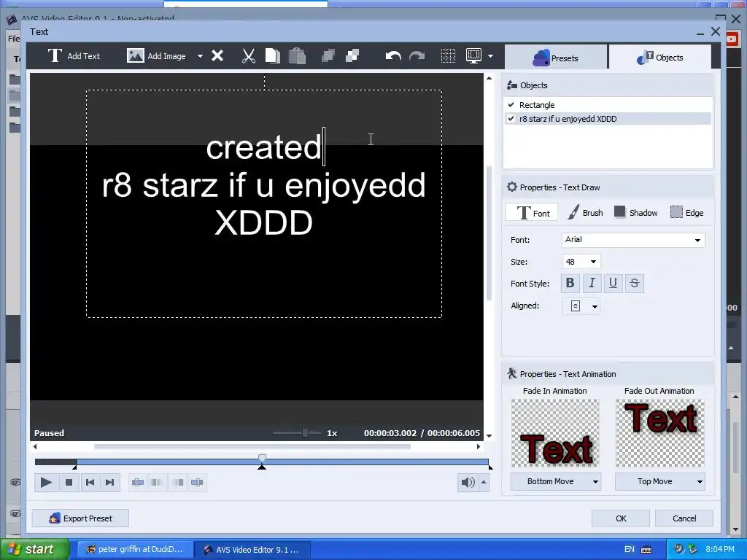Open File menu in AVS Video Editor window
Viewport: 747px width, 560px height.
click(x=14, y=39)
